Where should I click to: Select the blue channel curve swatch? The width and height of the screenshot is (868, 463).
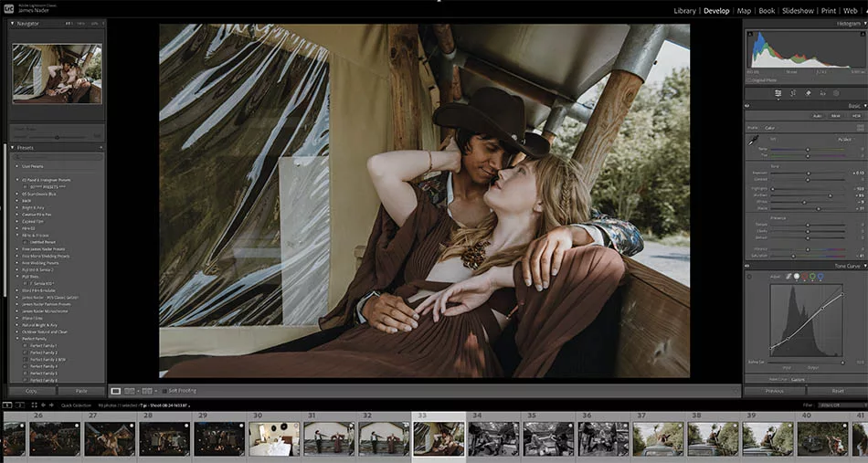(820, 276)
